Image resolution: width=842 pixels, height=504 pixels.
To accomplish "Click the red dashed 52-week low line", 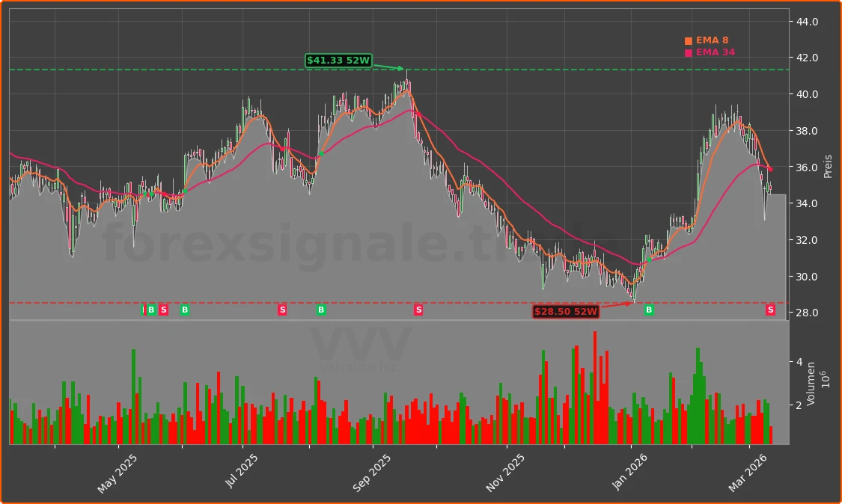I will point(486,303).
